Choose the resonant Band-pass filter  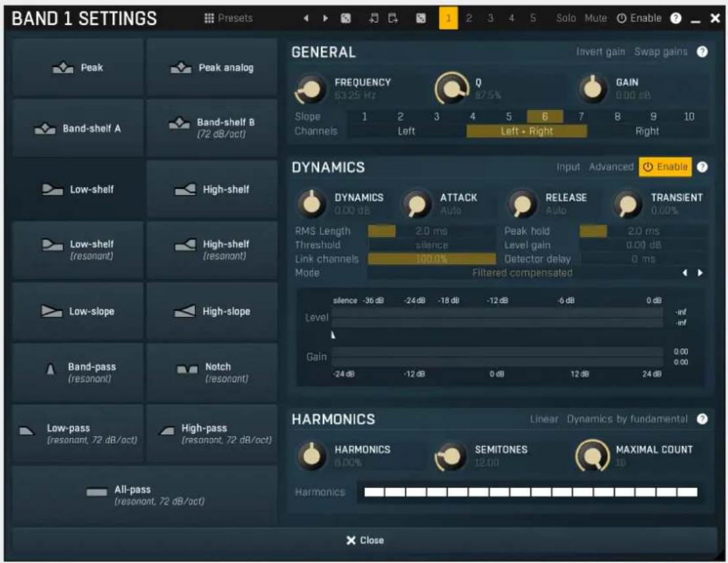pyautogui.click(x=77, y=372)
